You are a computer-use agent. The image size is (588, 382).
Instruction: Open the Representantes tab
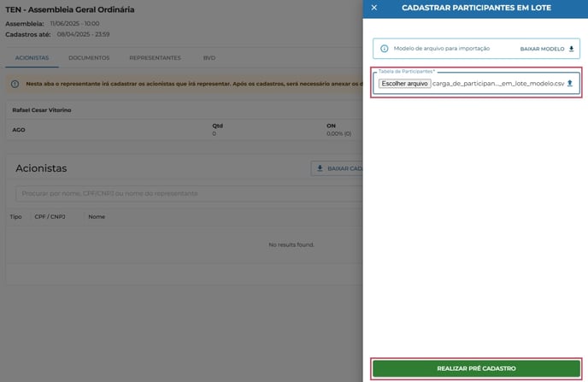pyautogui.click(x=155, y=58)
